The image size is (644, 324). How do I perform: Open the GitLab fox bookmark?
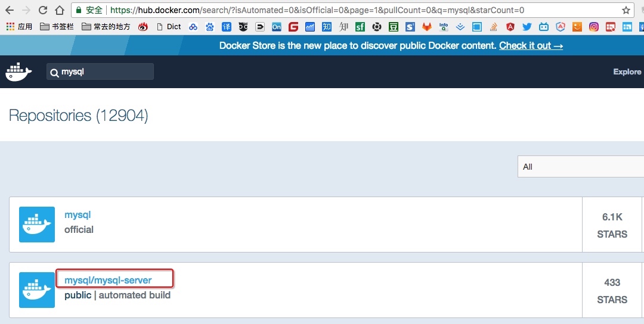pyautogui.click(x=427, y=27)
